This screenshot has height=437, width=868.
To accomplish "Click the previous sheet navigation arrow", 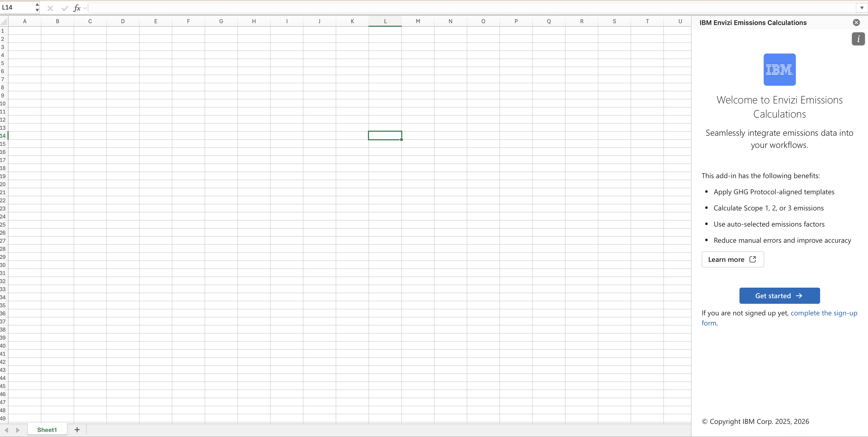I will click(6, 430).
